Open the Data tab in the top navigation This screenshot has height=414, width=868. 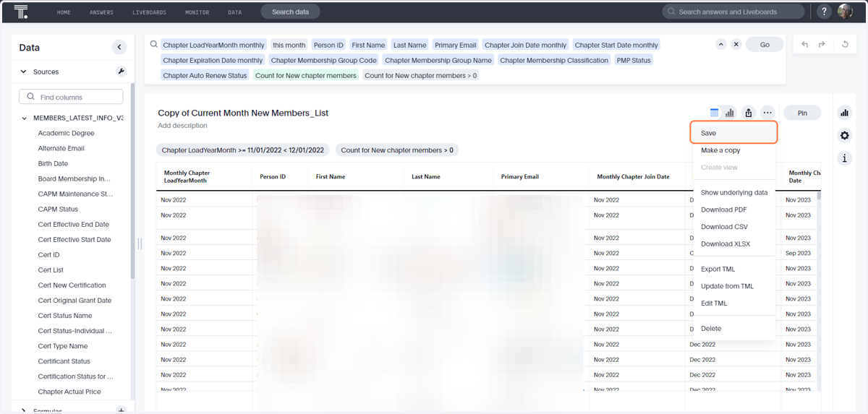[x=235, y=12]
